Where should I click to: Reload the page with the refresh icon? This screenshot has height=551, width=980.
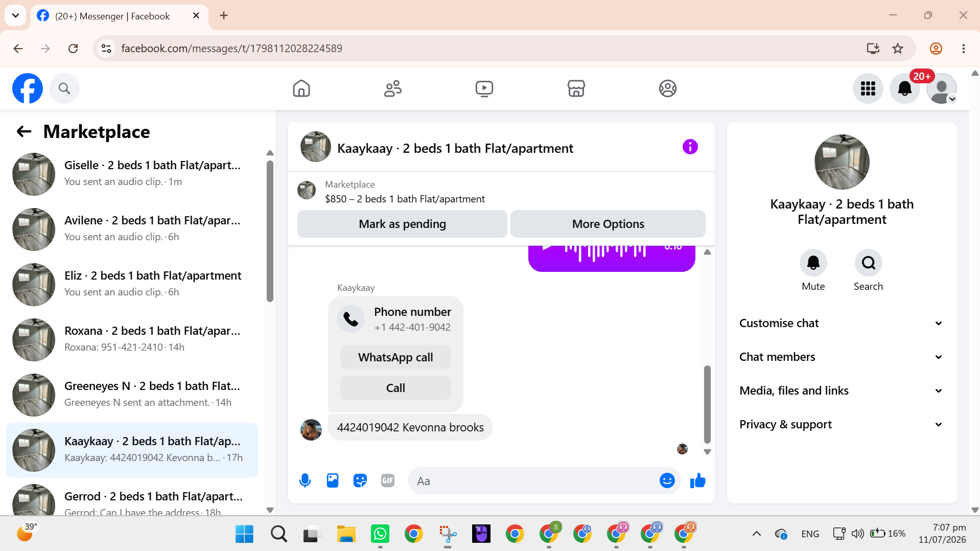point(73,48)
